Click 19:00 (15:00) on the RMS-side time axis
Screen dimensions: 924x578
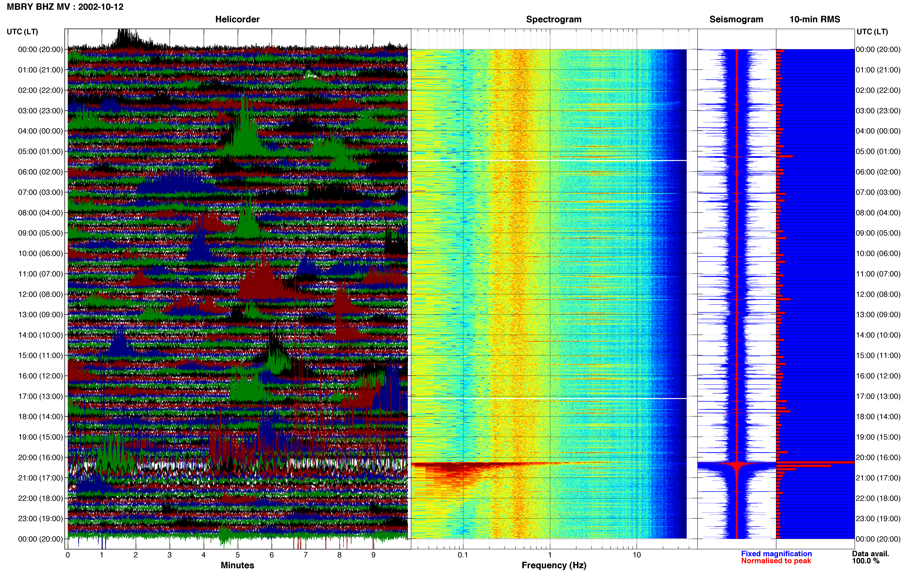pyautogui.click(x=878, y=437)
